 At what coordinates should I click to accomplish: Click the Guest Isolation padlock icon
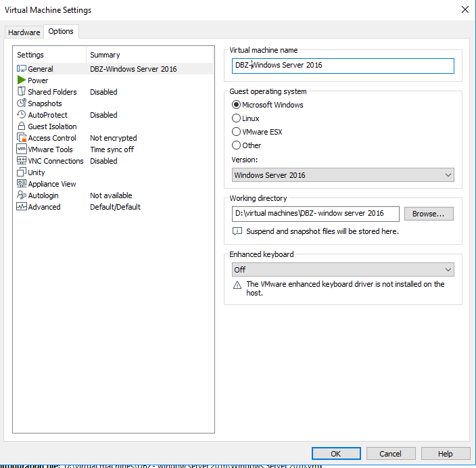pos(21,126)
